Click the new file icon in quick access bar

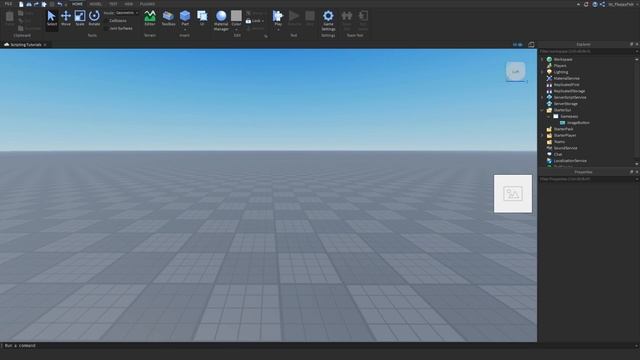click(x=21, y=4)
